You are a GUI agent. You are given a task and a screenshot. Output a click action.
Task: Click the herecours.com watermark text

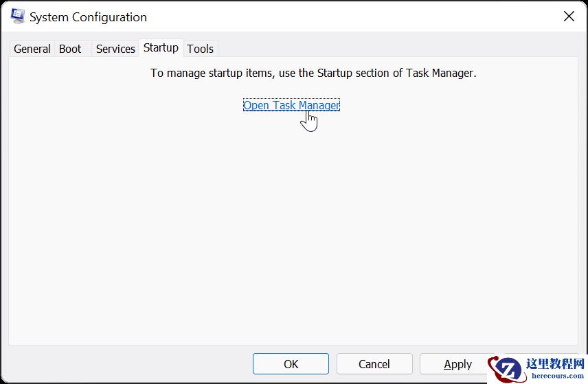click(556, 376)
